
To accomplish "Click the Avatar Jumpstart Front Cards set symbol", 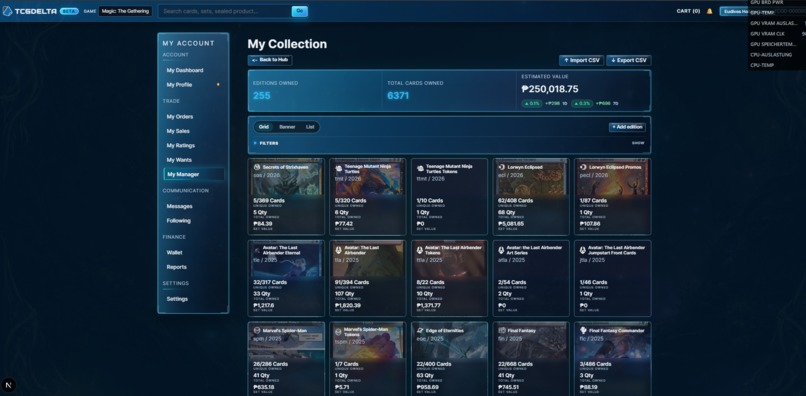I will click(x=583, y=250).
